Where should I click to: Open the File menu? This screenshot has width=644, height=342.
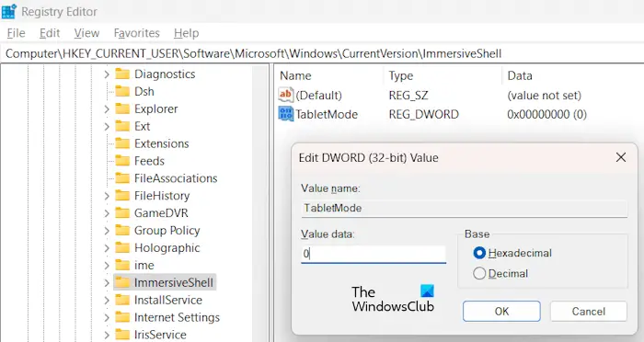pyautogui.click(x=16, y=33)
